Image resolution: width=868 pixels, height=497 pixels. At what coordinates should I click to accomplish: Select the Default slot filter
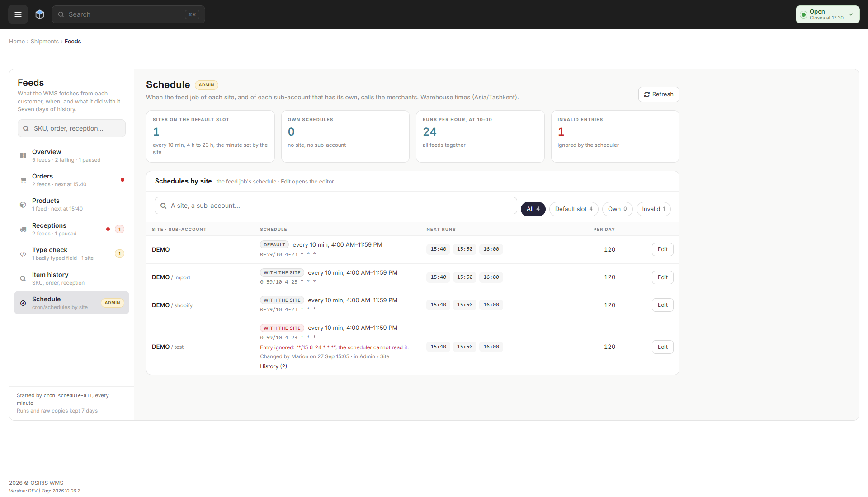click(x=574, y=209)
